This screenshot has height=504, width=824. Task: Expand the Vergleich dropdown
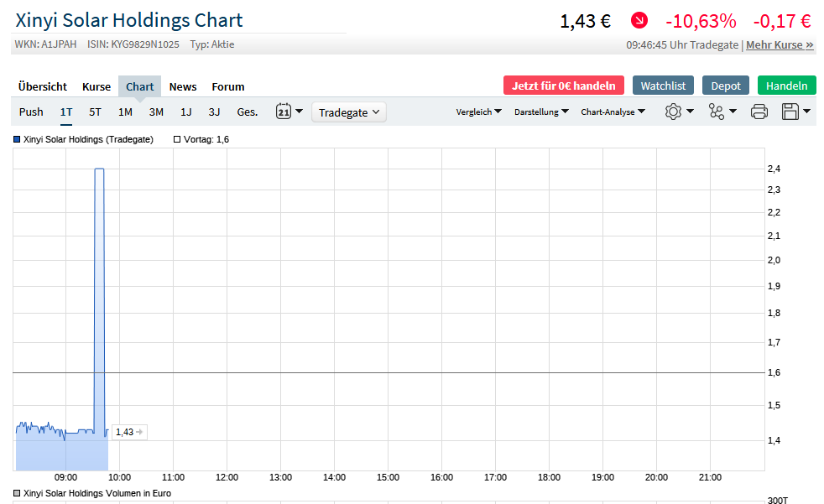pyautogui.click(x=478, y=111)
